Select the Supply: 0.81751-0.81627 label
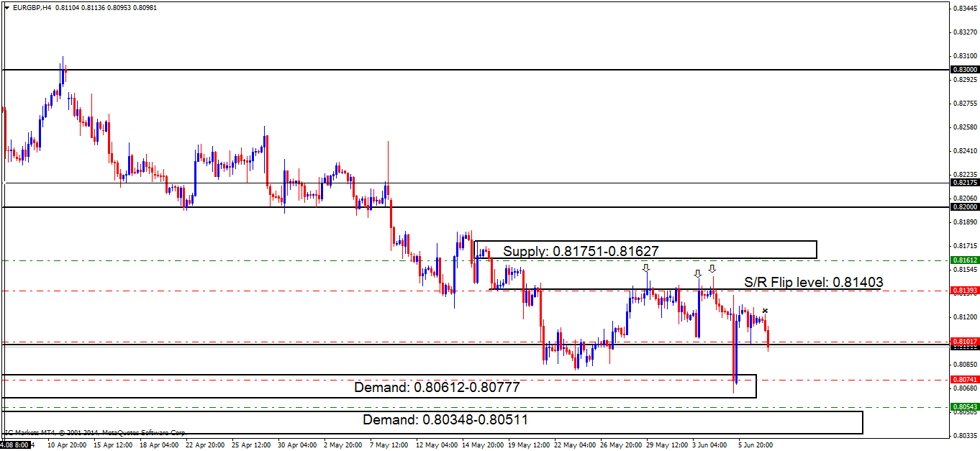The height and width of the screenshot is (451, 980). (x=581, y=251)
